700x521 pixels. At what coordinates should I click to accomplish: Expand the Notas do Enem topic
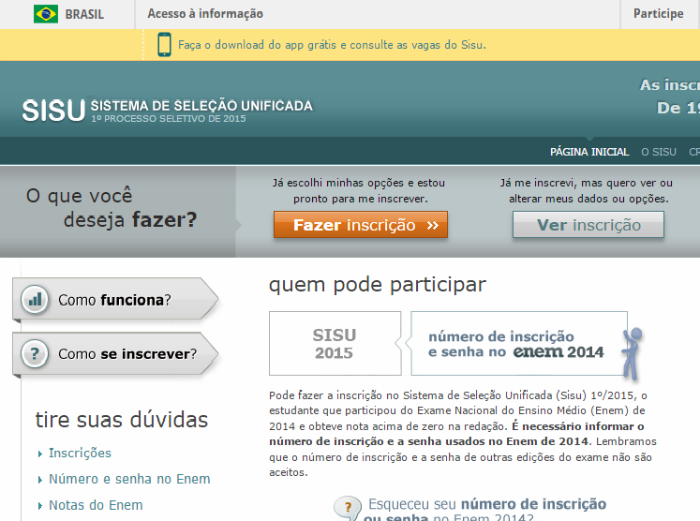[x=39, y=506]
